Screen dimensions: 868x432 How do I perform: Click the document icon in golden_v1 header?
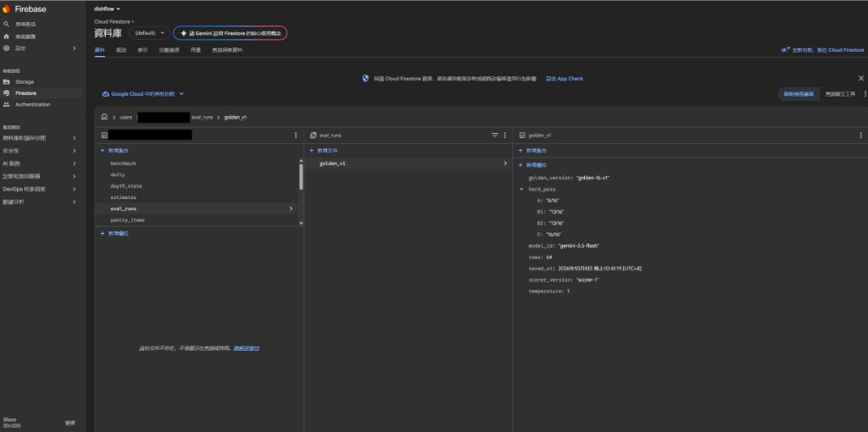point(522,135)
